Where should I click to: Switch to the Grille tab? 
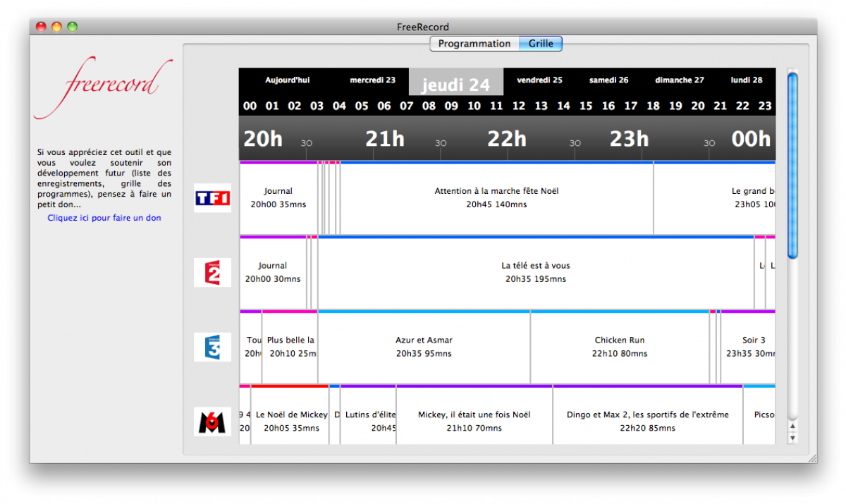pyautogui.click(x=541, y=44)
